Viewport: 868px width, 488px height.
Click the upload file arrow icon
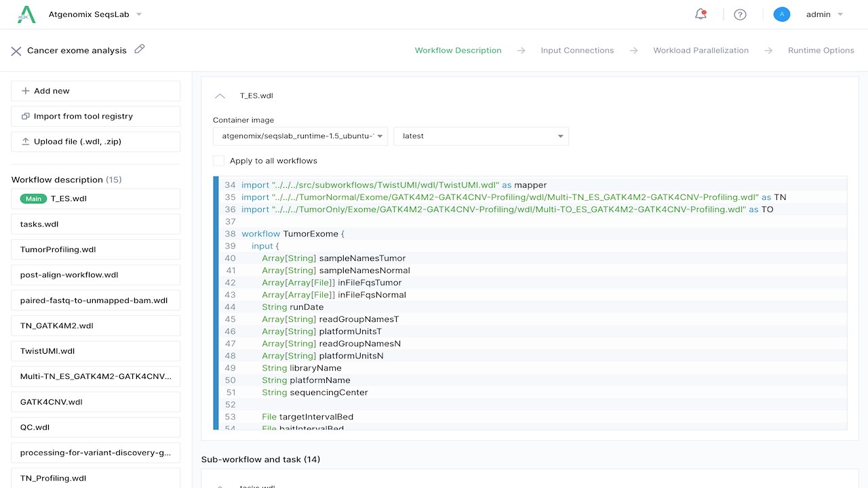(x=26, y=142)
